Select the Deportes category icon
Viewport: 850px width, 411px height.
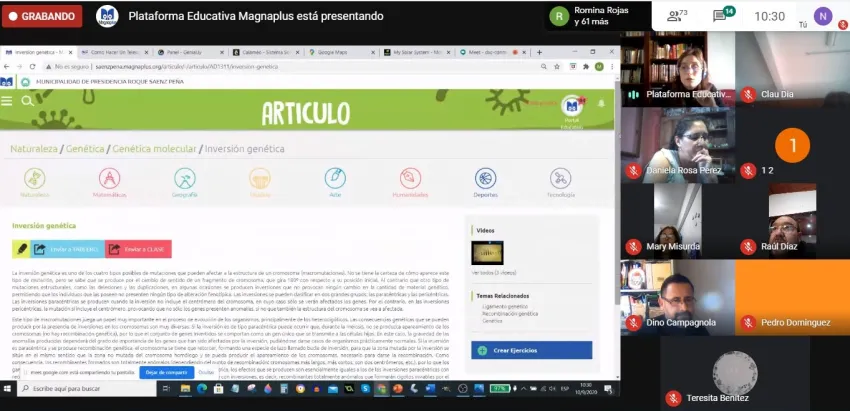(485, 178)
